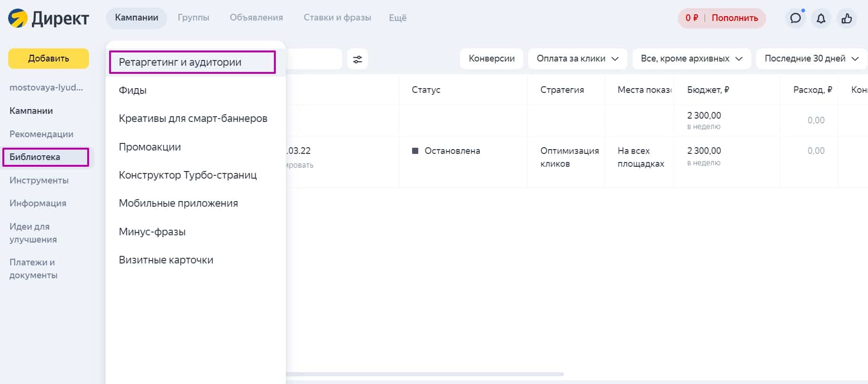The image size is (868, 384).
Task: Open the Ещё tab menu
Action: pos(398,18)
